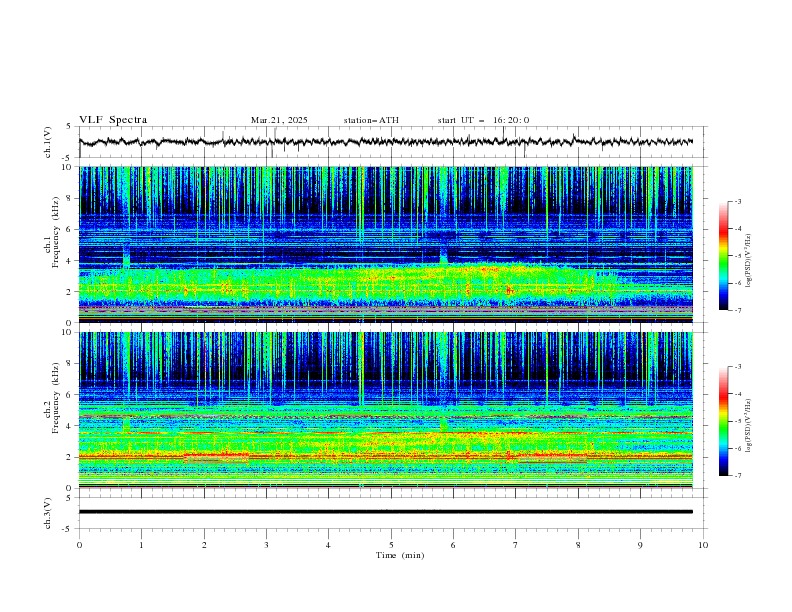Click the 'start UT = 16:20:0' text
This screenshot has height=612, width=792.
click(483, 120)
